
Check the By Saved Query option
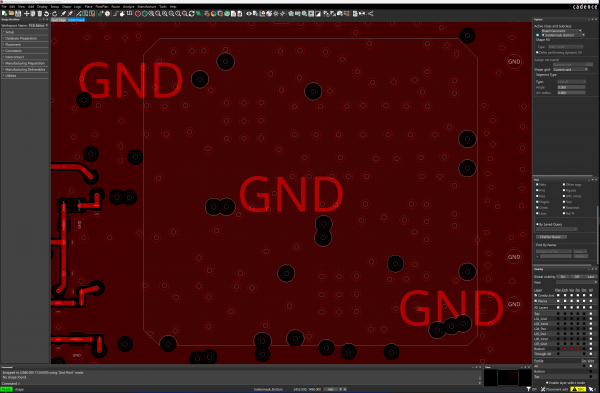(x=537, y=224)
